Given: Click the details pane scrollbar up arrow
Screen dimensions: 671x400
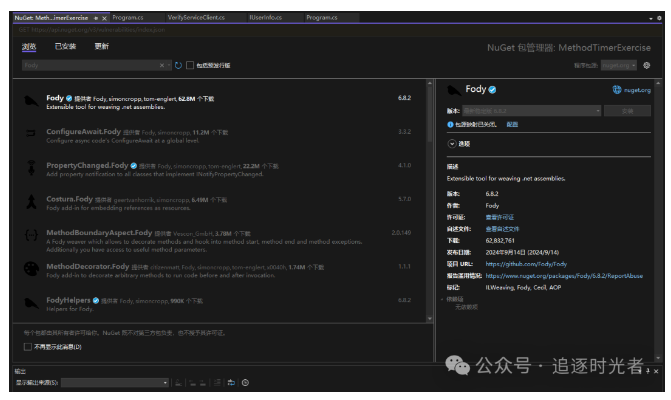Looking at the screenshot, I should [658, 83].
